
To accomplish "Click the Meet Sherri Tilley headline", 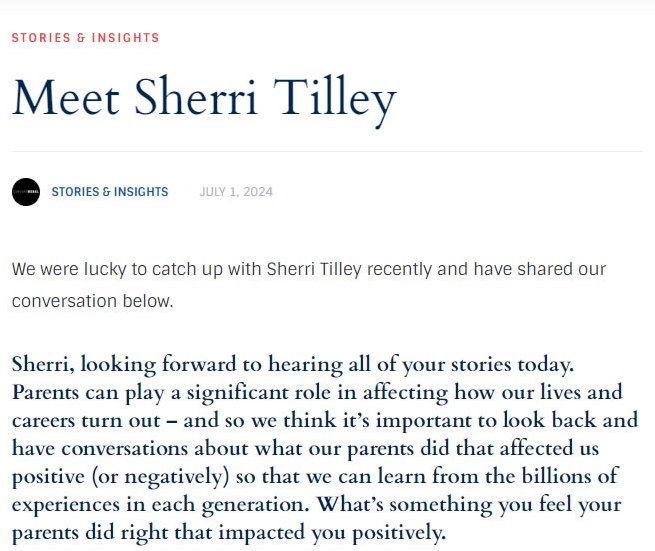I will pyautogui.click(x=204, y=99).
